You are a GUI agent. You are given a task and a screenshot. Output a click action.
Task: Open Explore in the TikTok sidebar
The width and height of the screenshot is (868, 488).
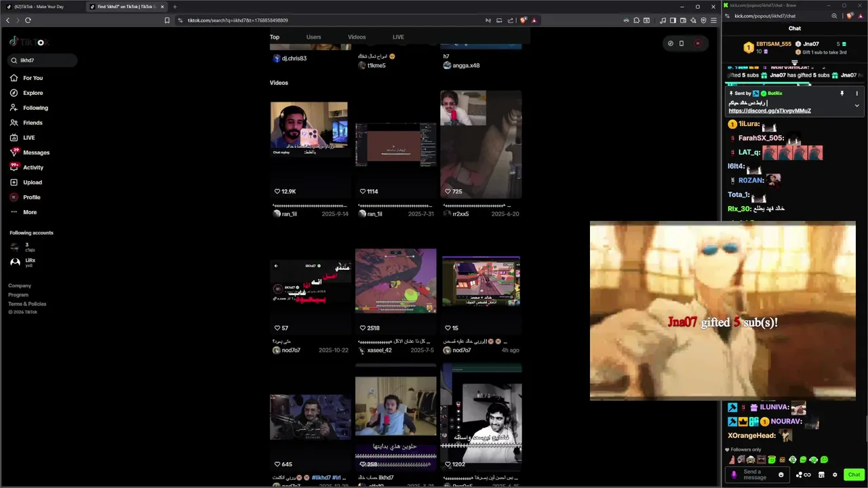[x=27, y=93]
